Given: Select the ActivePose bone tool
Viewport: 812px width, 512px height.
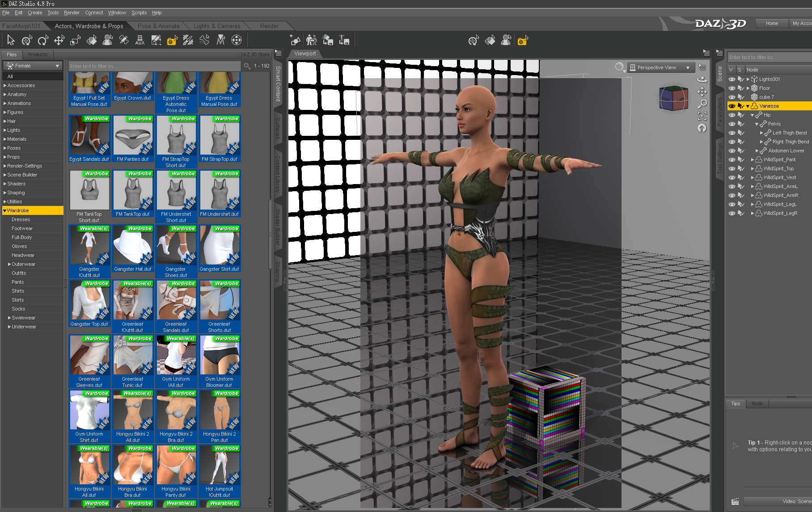Looking at the screenshot, I should 204,41.
